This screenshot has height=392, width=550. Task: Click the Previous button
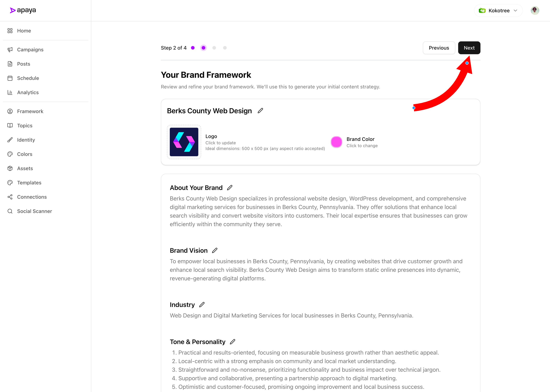coord(439,48)
